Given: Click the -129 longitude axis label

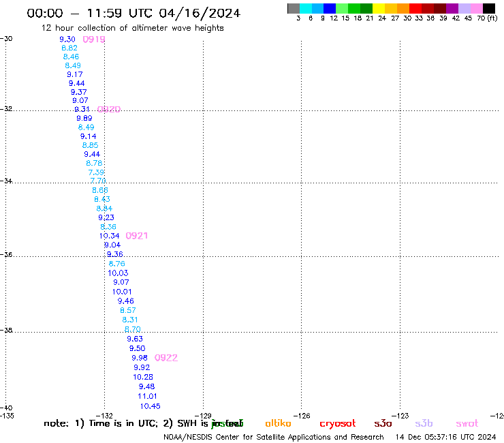Looking at the screenshot, I should [203, 416].
